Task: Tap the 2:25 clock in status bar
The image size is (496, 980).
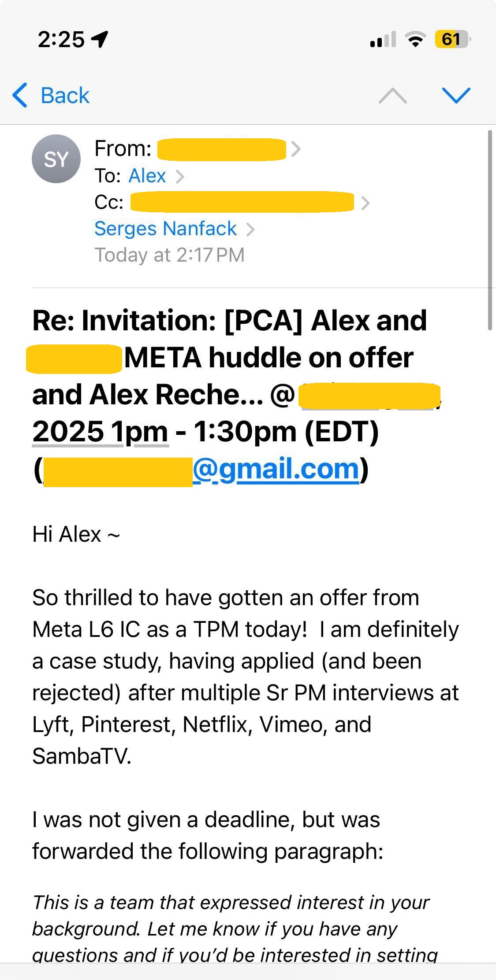Action: [61, 39]
